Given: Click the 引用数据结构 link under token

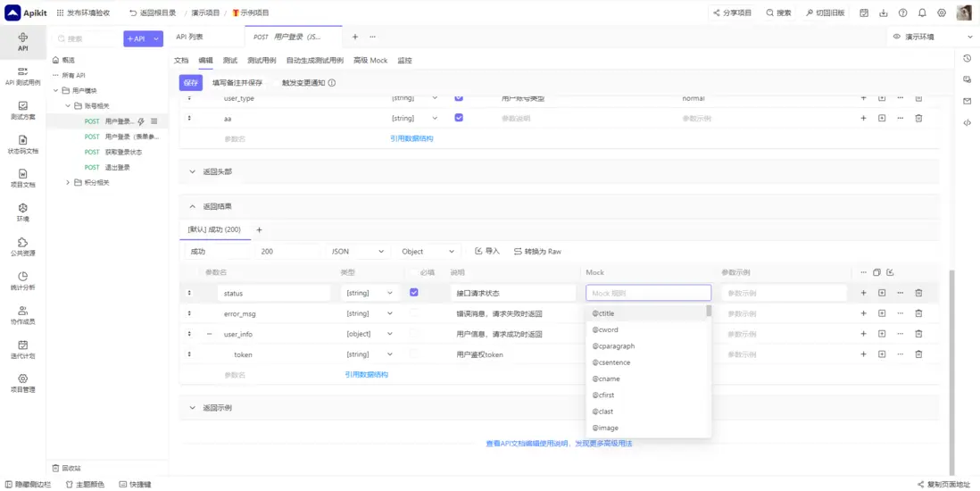Looking at the screenshot, I should [367, 375].
